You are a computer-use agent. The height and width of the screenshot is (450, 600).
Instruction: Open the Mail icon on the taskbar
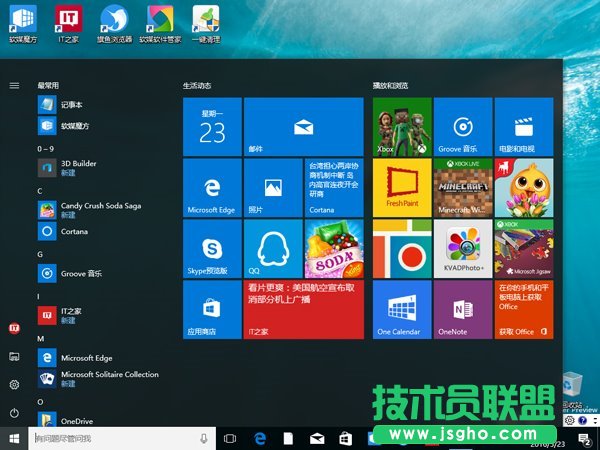317,439
